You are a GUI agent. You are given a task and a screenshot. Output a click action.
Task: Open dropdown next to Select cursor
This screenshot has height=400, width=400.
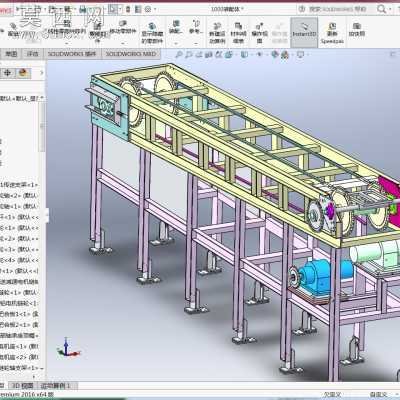[x=121, y=9]
